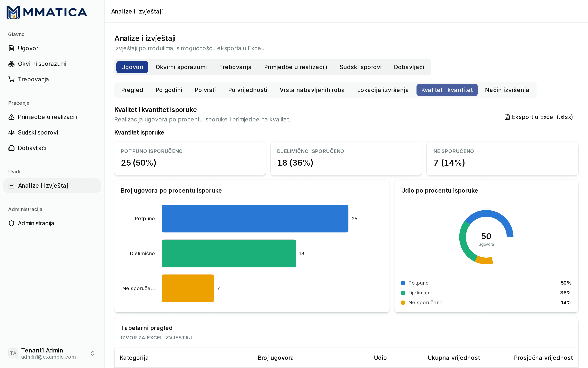Switch to the Sudski sporovi module tab
588x368 pixels.
point(361,67)
